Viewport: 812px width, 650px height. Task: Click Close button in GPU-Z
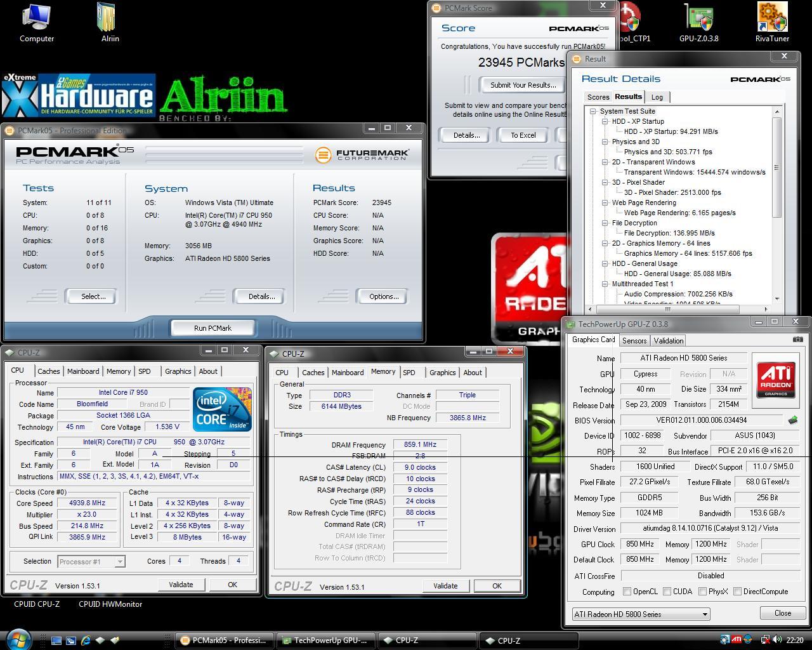point(782,613)
